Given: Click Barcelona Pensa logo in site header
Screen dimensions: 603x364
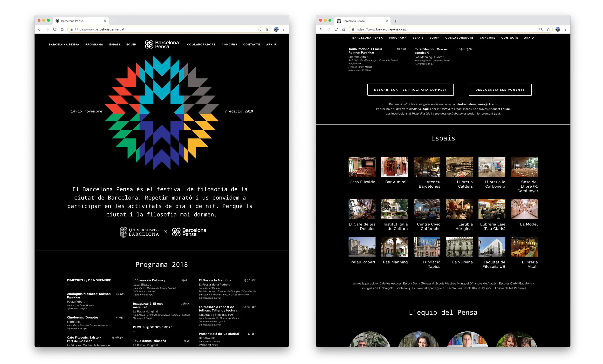Looking at the screenshot, I should pos(162,45).
